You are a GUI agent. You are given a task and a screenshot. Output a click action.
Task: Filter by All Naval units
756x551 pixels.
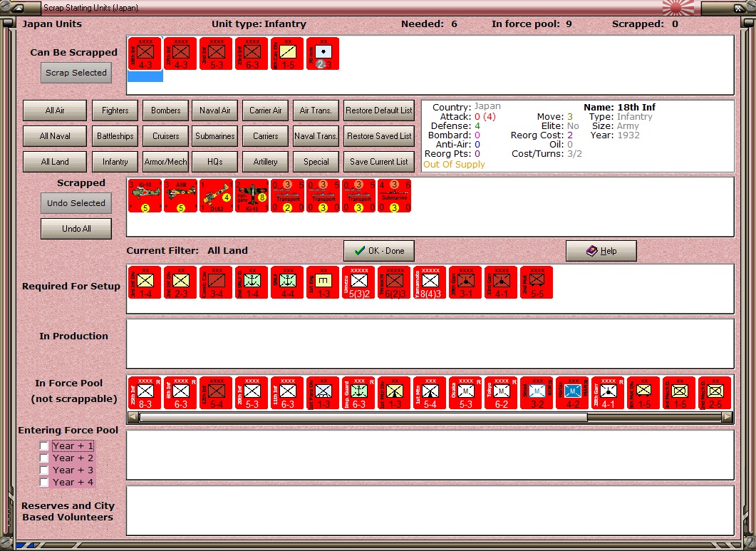pyautogui.click(x=55, y=136)
